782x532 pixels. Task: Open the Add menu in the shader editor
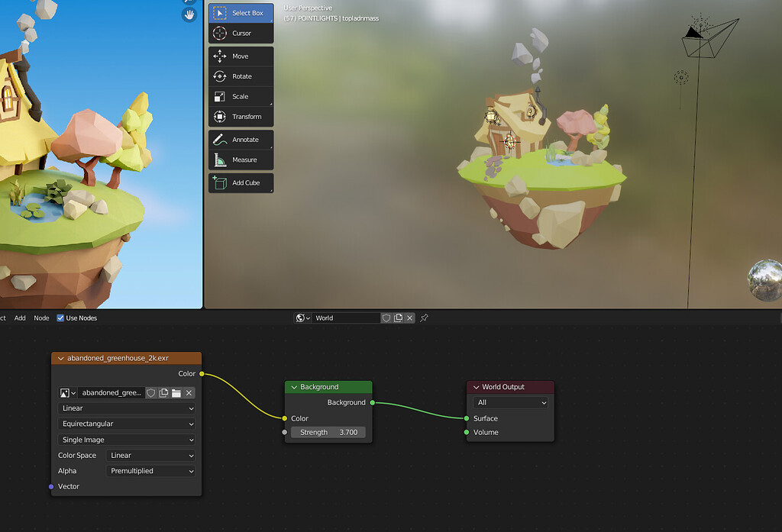(20, 318)
